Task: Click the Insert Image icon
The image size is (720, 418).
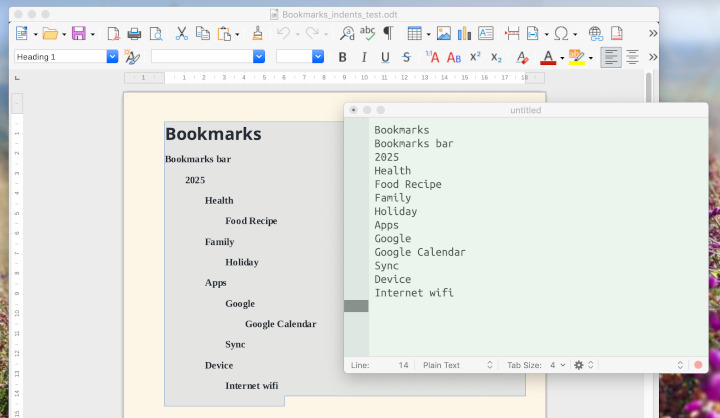Action: click(x=443, y=34)
